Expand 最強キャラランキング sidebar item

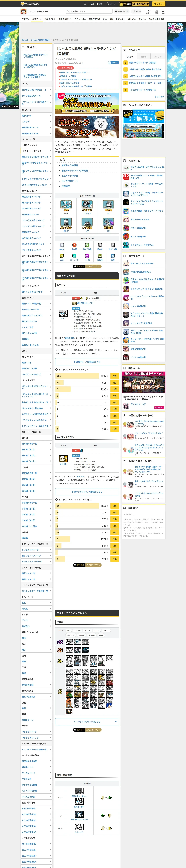point(37,151)
